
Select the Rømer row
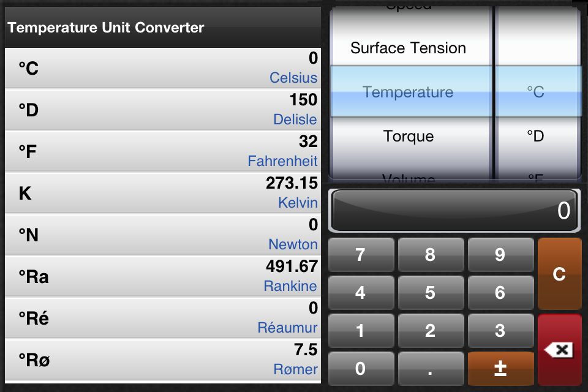[163, 360]
